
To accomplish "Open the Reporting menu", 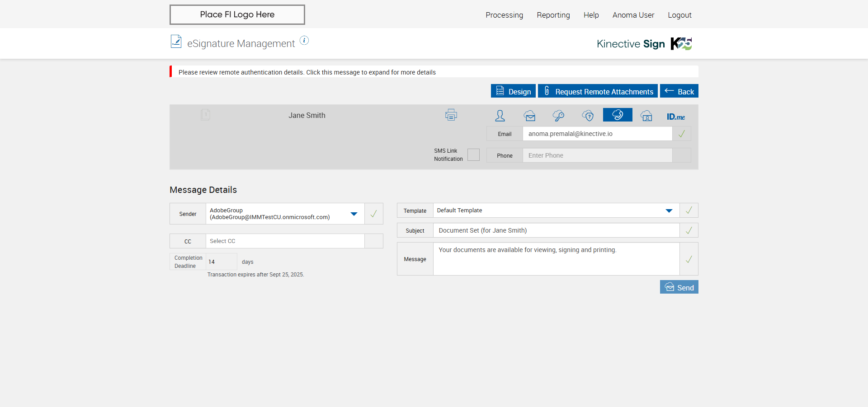I will coord(553,15).
